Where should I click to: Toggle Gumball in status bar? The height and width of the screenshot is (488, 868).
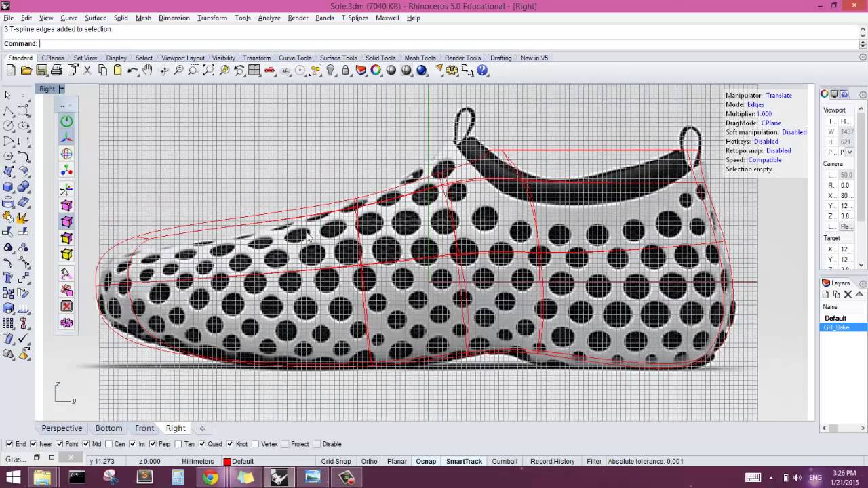pos(505,461)
